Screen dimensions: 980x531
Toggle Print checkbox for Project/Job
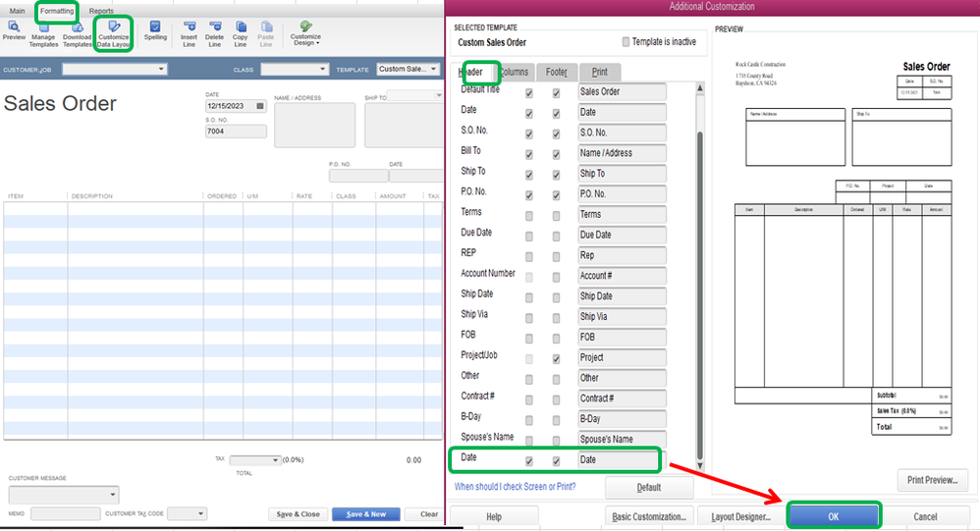coord(556,359)
